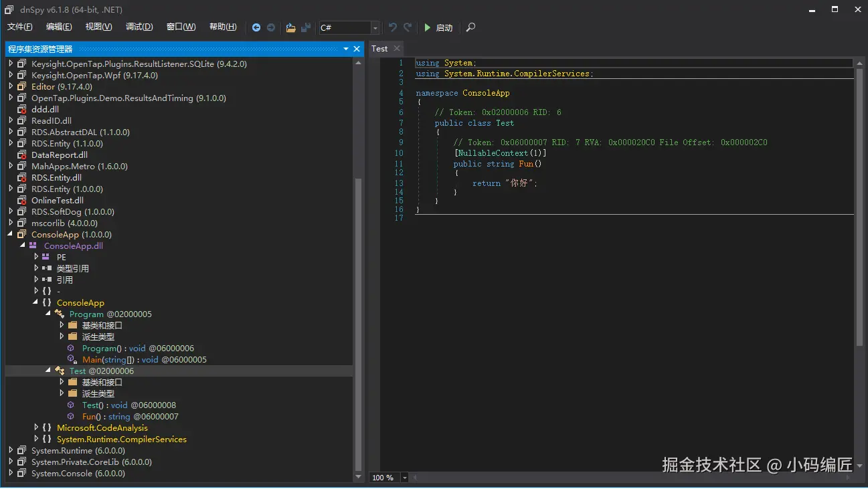Click the assembly tree vertical scrollbar
868x489 pixels.
pyautogui.click(x=357, y=324)
